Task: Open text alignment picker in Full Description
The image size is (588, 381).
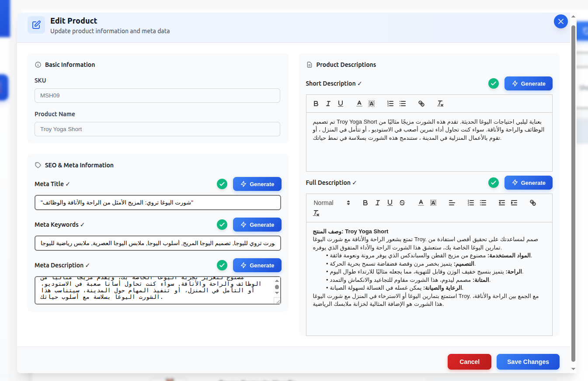Action: 452,203
